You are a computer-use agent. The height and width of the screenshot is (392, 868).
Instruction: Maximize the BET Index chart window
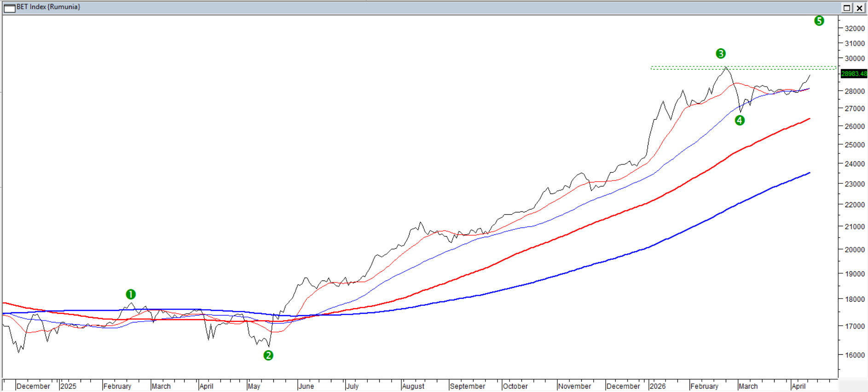(x=847, y=8)
